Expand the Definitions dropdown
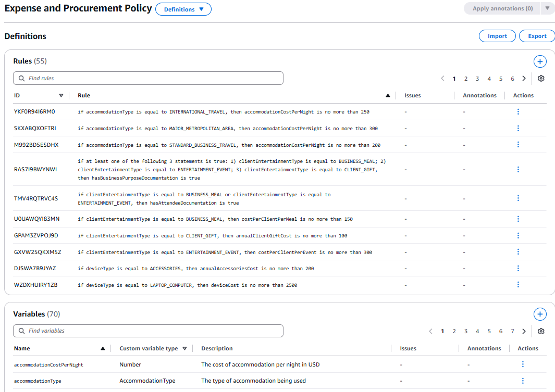The height and width of the screenshot is (392, 555). 183,9
